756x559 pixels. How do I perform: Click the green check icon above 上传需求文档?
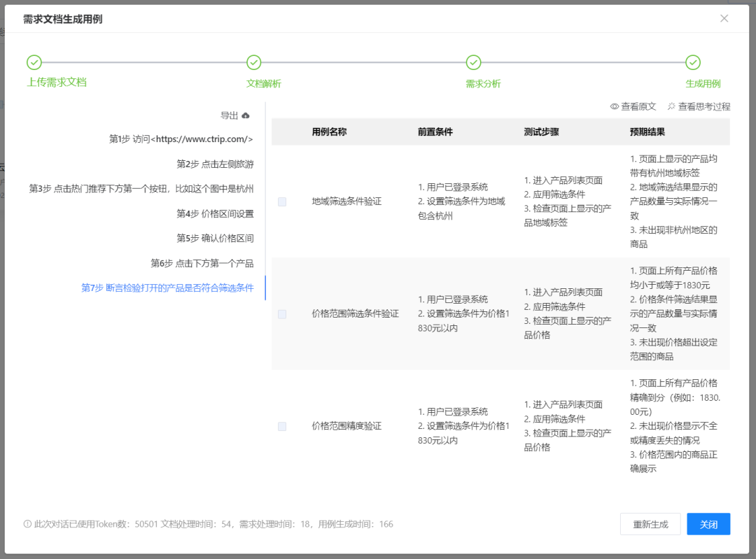tap(34, 62)
